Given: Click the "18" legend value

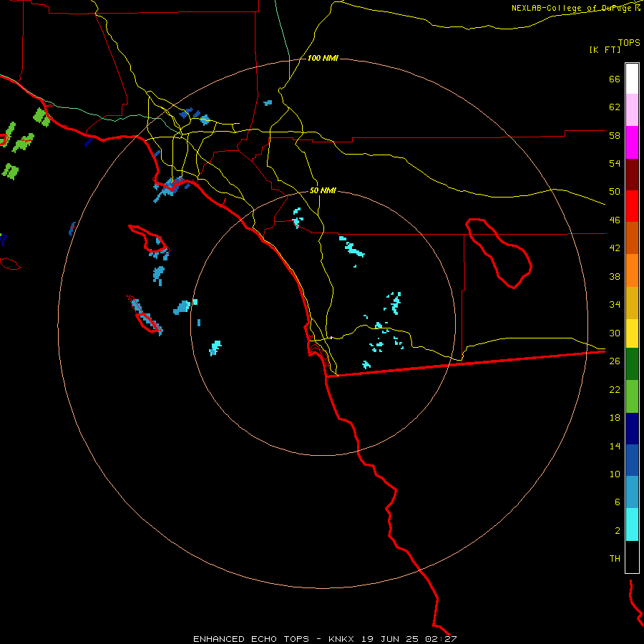Looking at the screenshot, I should pyautogui.click(x=615, y=418).
